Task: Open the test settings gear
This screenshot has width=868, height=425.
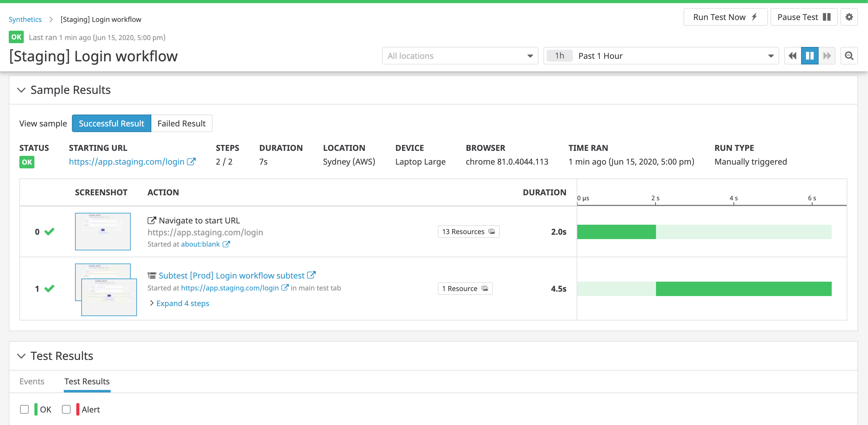Action: pos(850,17)
